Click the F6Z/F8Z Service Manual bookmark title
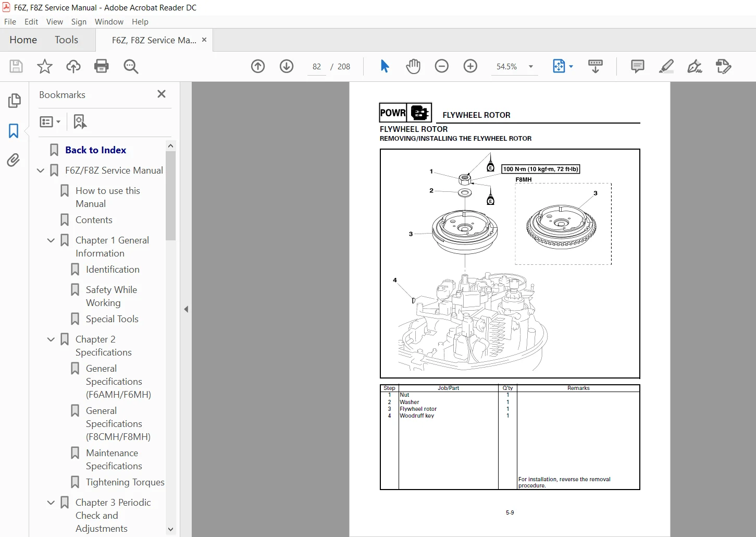Image resolution: width=756 pixels, height=537 pixels. (114, 170)
